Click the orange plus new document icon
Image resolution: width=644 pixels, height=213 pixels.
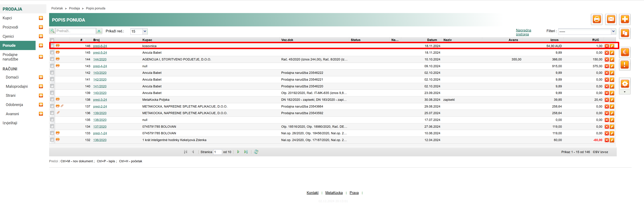coord(625,19)
